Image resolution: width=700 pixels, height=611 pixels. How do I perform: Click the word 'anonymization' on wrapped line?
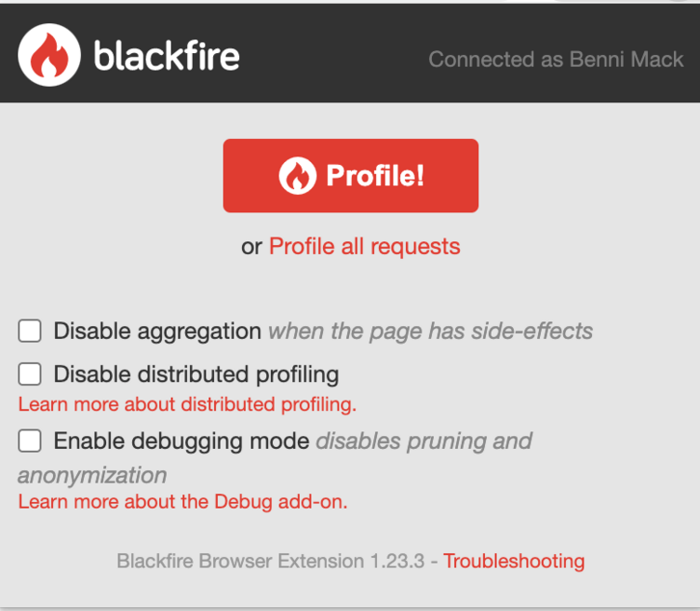(92, 475)
